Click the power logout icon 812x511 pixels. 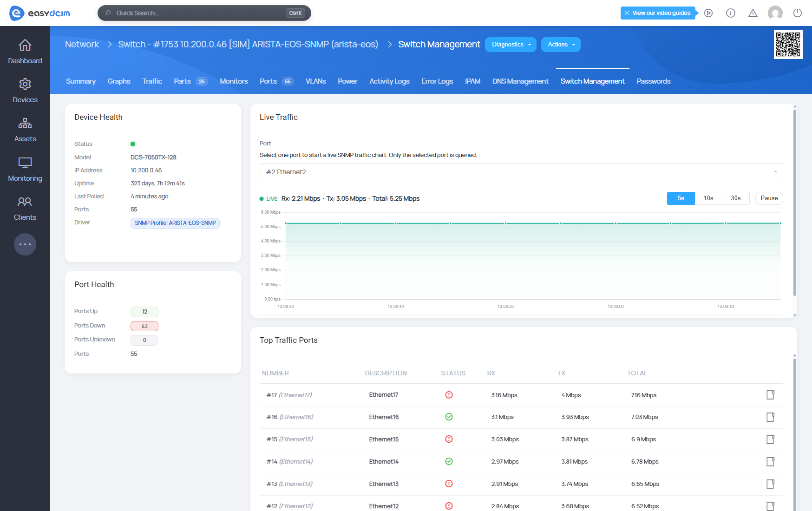coord(798,13)
